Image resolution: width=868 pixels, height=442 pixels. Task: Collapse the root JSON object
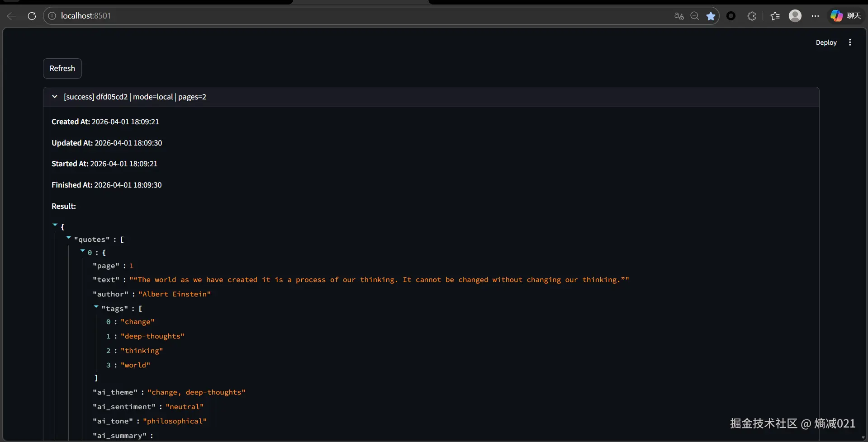tap(55, 225)
